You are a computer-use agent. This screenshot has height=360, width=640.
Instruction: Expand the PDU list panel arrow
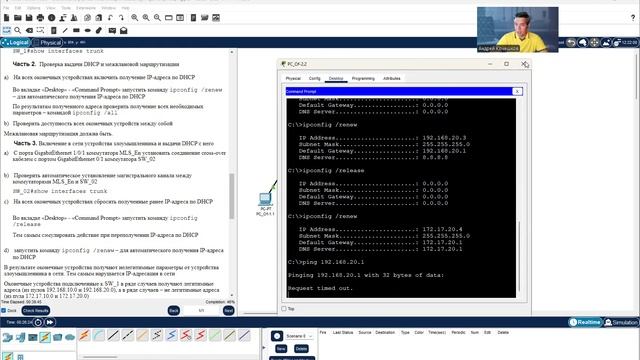(x=263, y=348)
